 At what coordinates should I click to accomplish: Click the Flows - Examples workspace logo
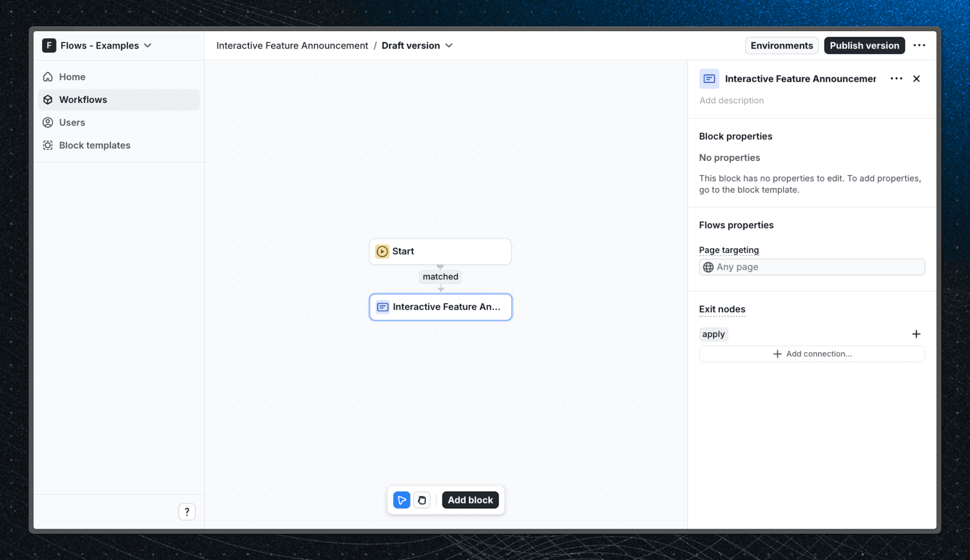tap(49, 45)
